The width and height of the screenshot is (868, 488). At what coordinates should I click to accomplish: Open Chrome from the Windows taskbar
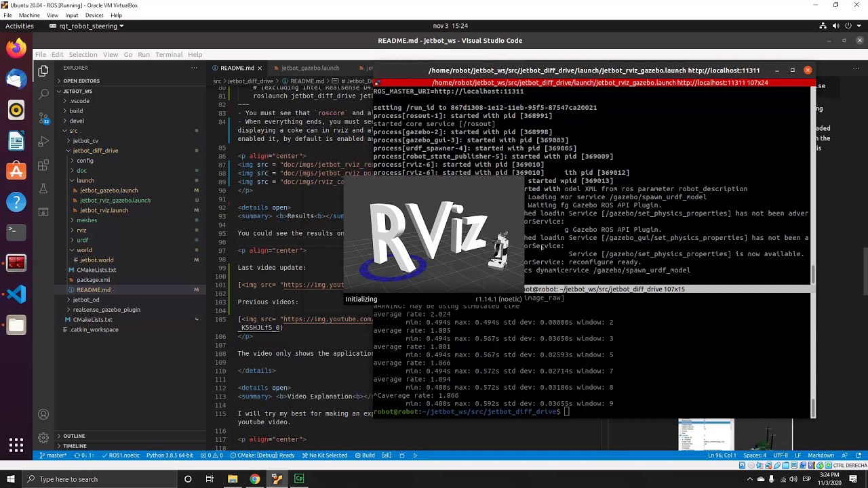coord(254,479)
